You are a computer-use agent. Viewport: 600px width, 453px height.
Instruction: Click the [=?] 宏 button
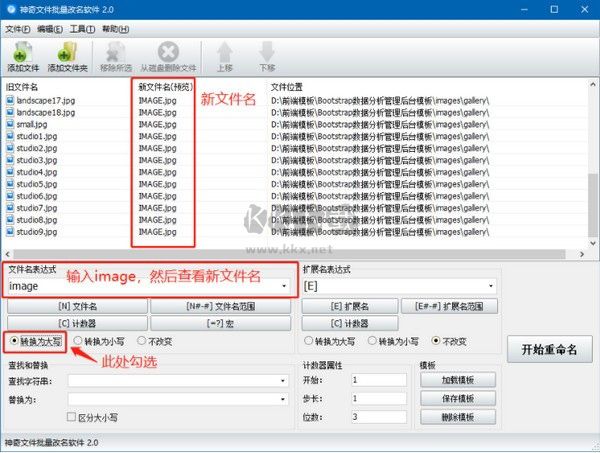click(220, 324)
